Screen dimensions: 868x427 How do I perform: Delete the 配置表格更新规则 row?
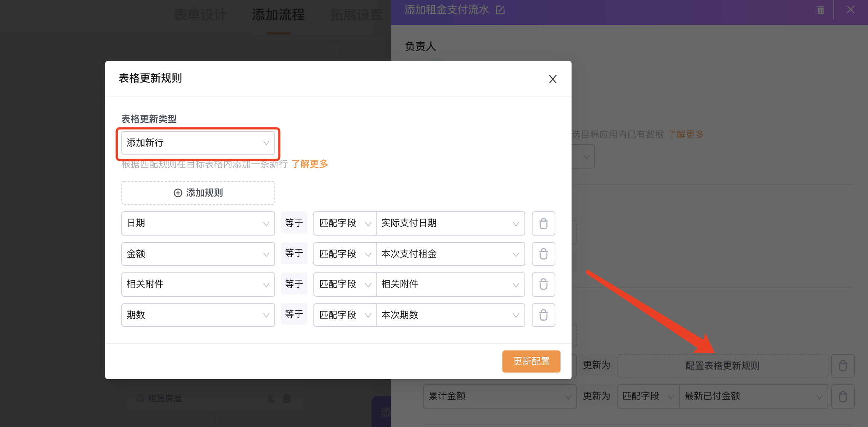pyautogui.click(x=843, y=366)
